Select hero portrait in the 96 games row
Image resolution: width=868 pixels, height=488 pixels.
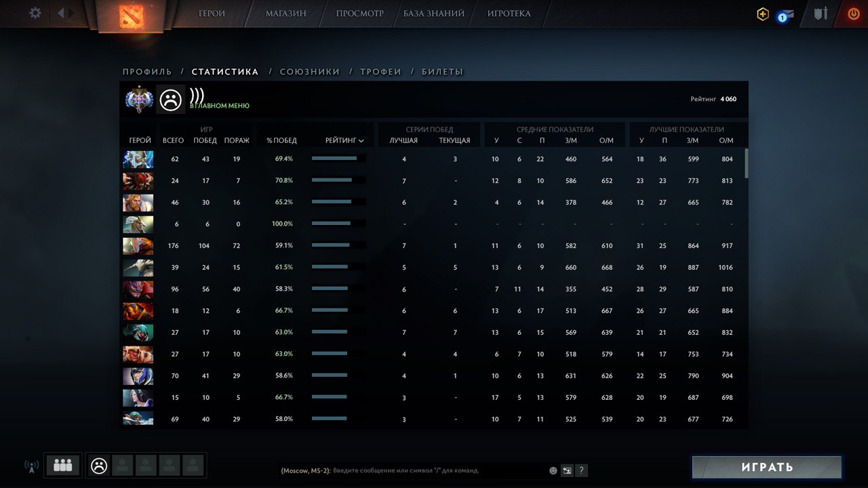tap(138, 289)
